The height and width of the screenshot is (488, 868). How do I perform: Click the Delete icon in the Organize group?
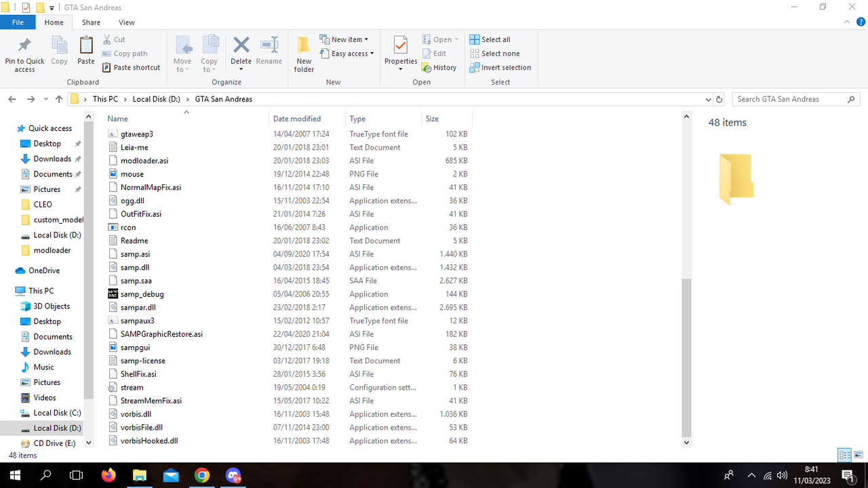(241, 46)
